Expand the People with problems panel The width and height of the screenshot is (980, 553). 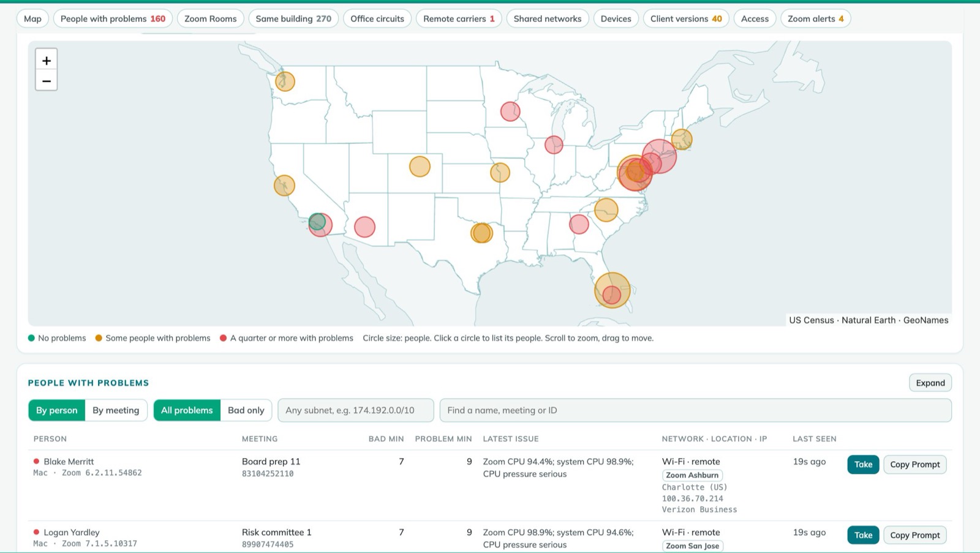pyautogui.click(x=930, y=383)
